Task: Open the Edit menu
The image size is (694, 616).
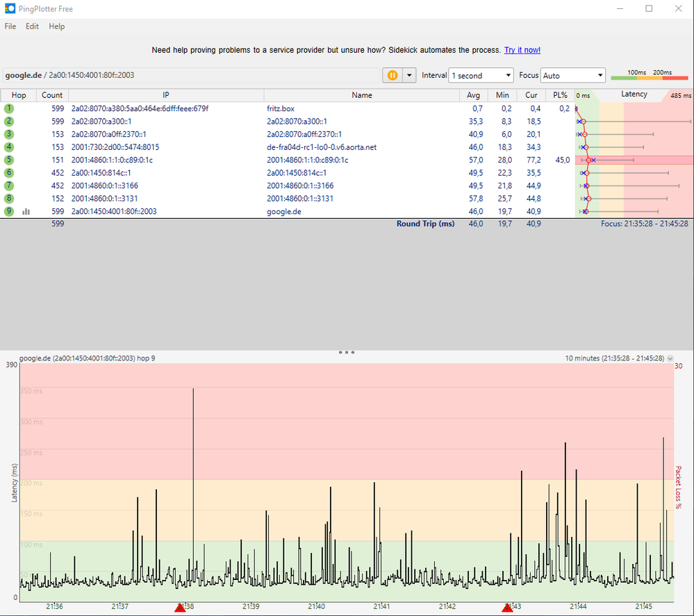Action: [x=33, y=26]
